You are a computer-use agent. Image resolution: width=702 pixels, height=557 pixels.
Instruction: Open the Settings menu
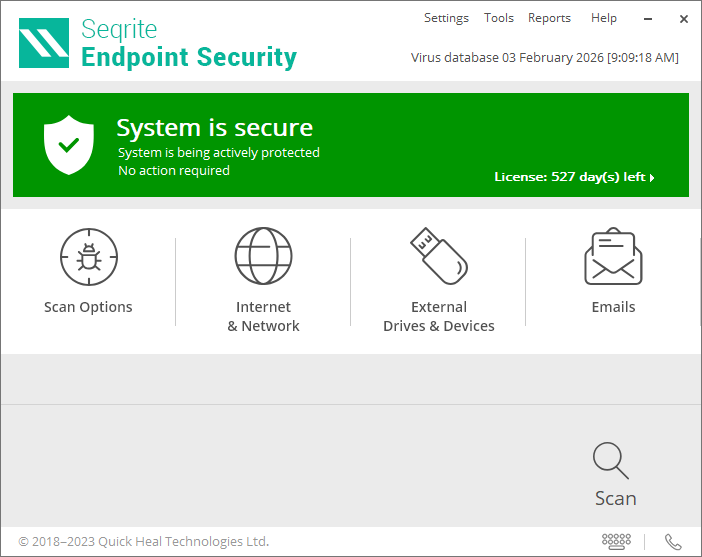(x=446, y=18)
